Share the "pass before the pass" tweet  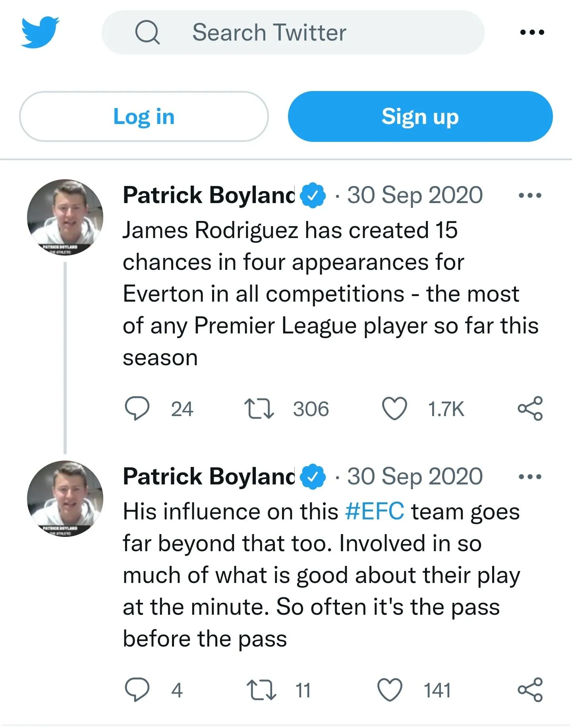pos(530,690)
